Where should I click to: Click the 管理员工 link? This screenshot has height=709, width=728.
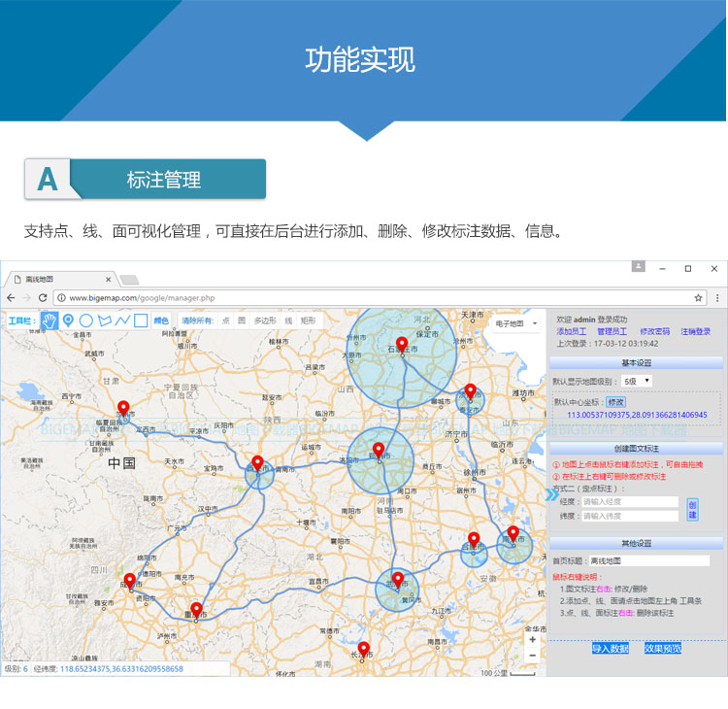click(x=612, y=331)
